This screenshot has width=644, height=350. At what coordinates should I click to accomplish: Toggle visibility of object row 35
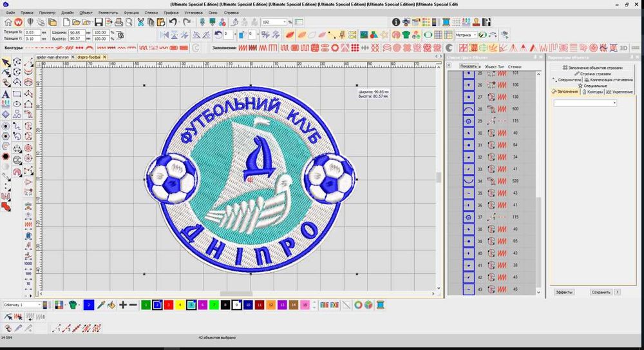coord(469,193)
